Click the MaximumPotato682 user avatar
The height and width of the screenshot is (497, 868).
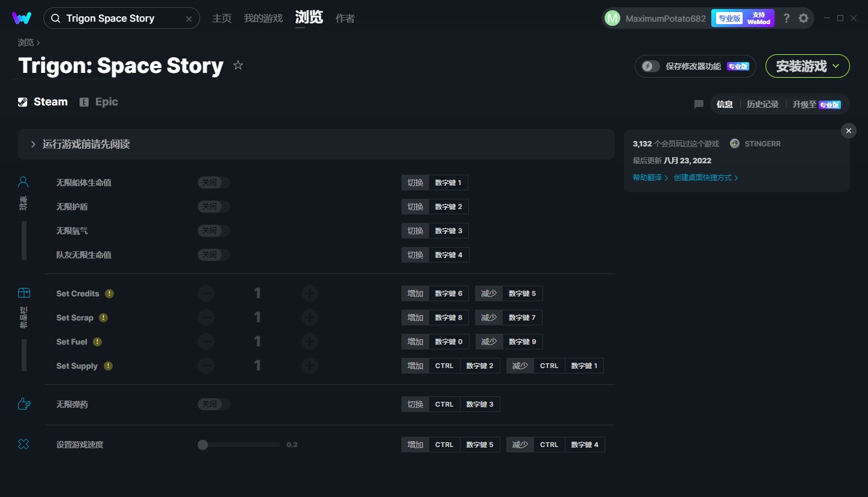612,18
